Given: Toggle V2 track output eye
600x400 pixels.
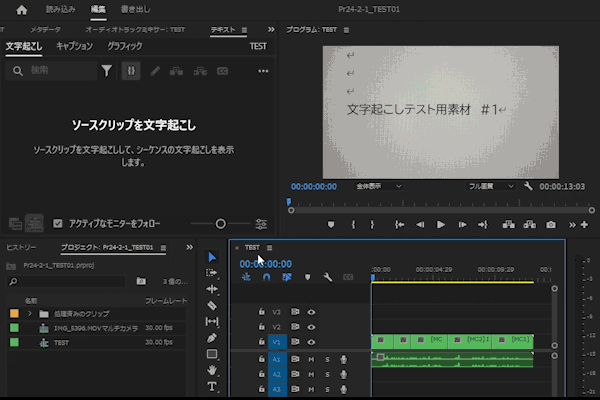Looking at the screenshot, I should click(311, 327).
